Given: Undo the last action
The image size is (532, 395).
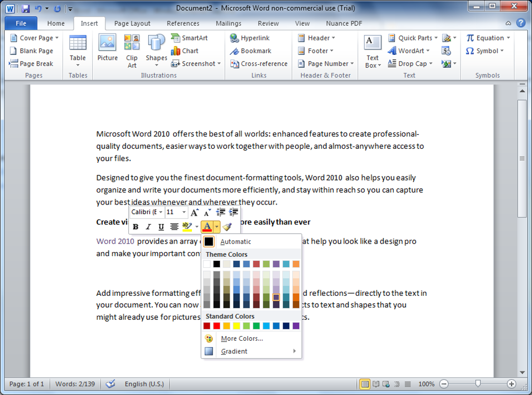Looking at the screenshot, I should pyautogui.click(x=38, y=8).
